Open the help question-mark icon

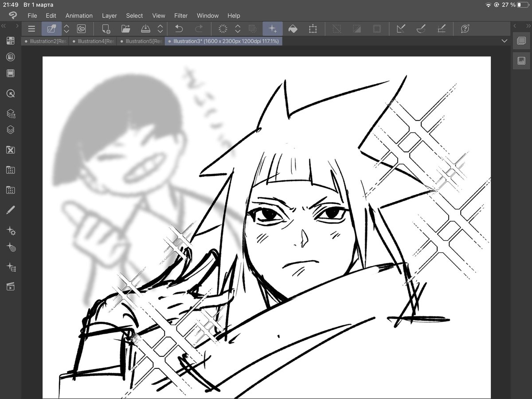[465, 29]
